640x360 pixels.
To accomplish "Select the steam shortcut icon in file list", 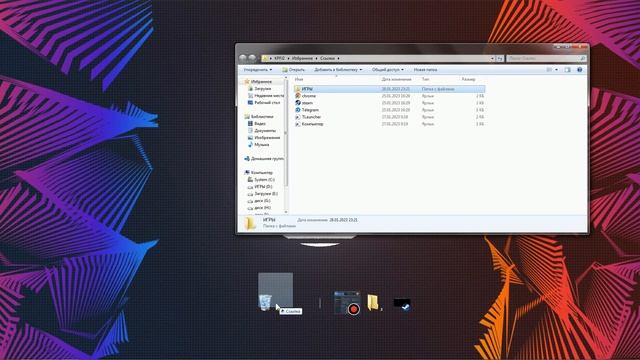I will [x=298, y=103].
